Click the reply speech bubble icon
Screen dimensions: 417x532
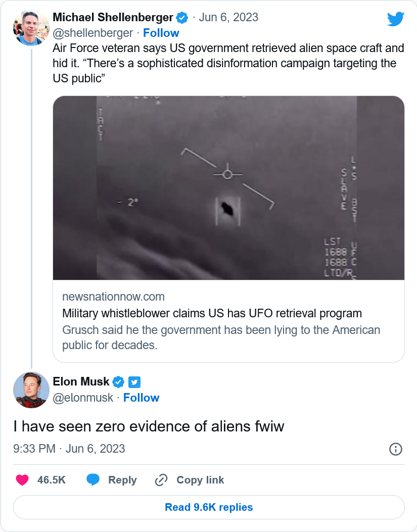click(93, 480)
